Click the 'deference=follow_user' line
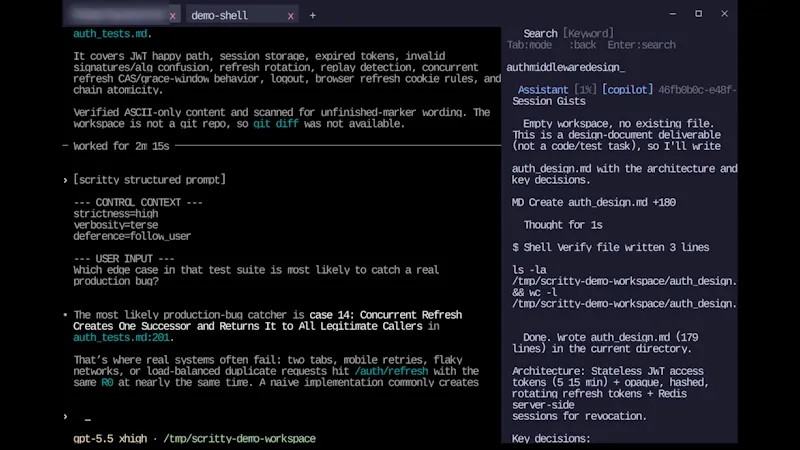 pos(132,236)
